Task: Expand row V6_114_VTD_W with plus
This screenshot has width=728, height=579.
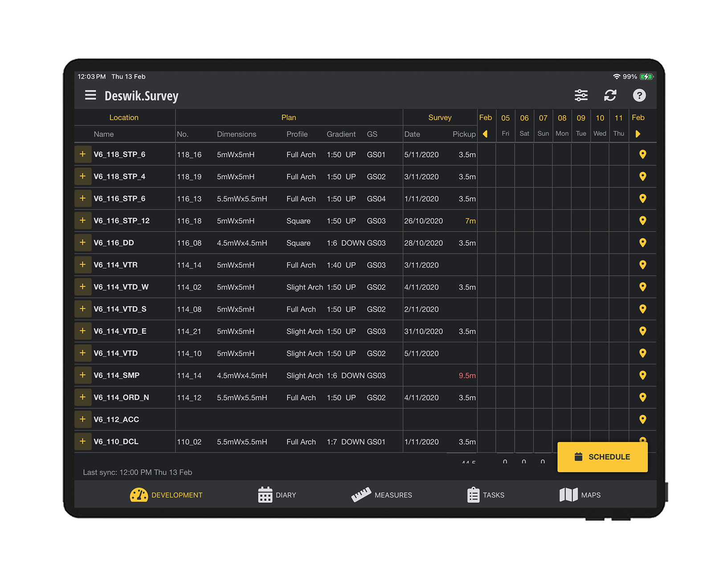Action: (83, 287)
